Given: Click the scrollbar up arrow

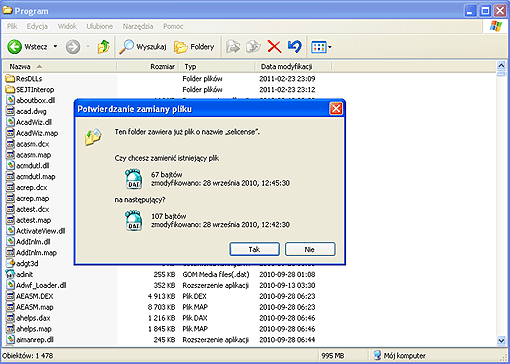Looking at the screenshot, I should pyautogui.click(x=501, y=65).
